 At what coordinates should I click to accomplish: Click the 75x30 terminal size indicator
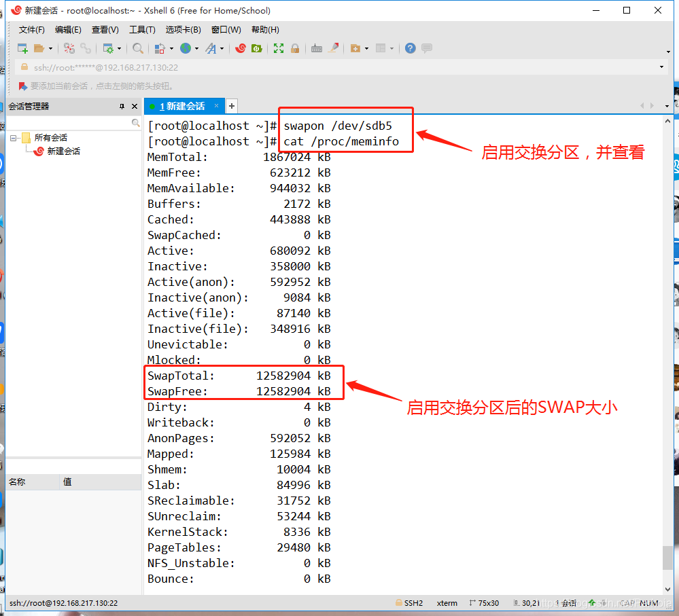(484, 603)
